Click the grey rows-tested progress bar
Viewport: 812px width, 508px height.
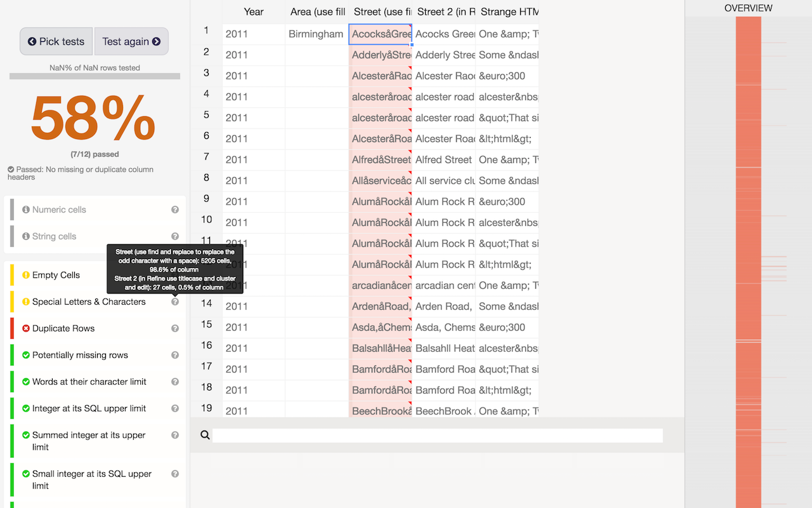click(95, 76)
